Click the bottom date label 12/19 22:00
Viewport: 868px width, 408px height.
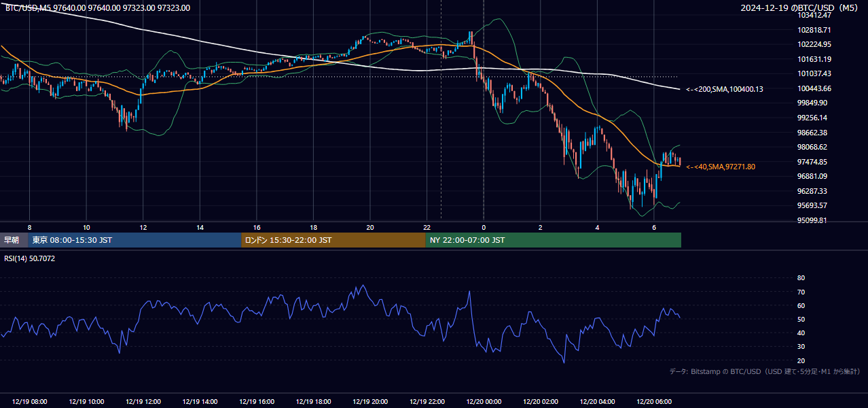pos(427,402)
